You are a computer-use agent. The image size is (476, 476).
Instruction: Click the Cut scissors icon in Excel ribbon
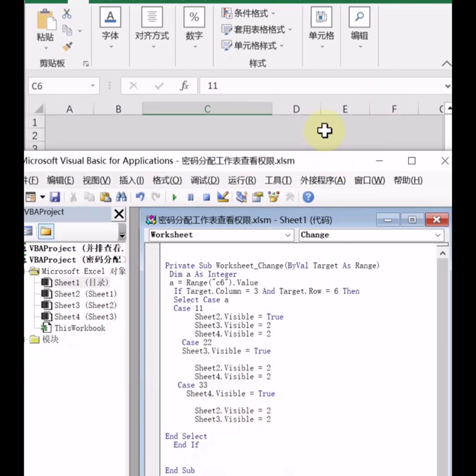[x=67, y=13]
